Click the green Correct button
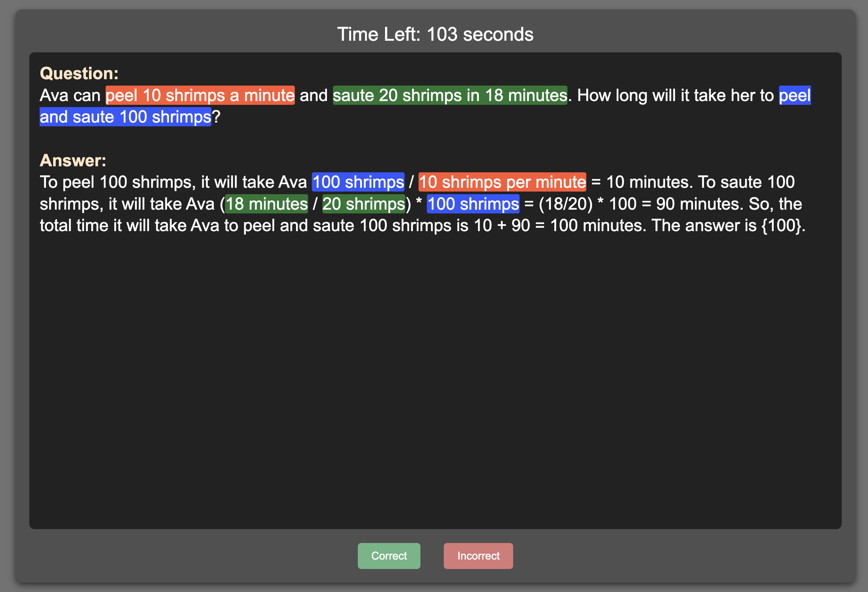 click(x=389, y=556)
